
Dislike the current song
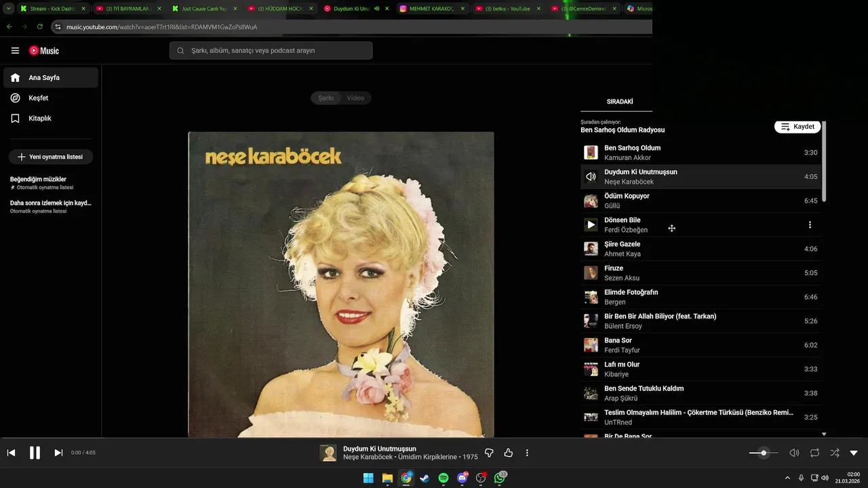click(489, 453)
